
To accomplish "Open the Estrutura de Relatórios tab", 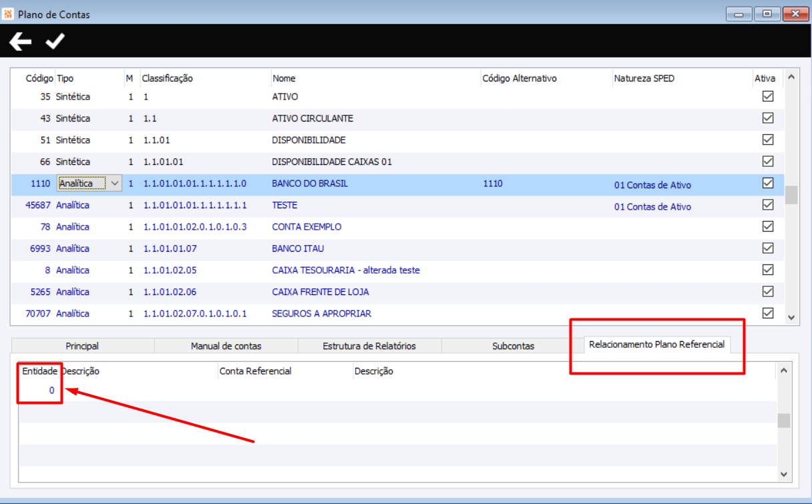I will (369, 346).
